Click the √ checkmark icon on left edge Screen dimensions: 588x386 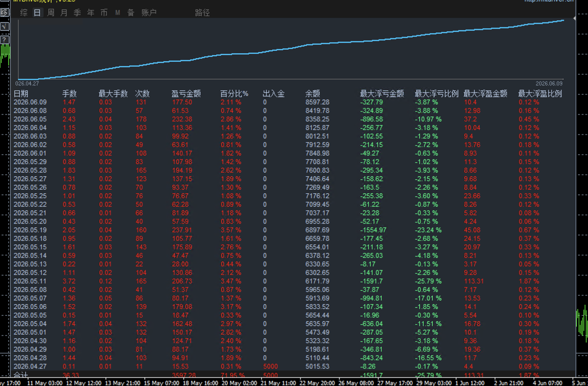pos(5,26)
